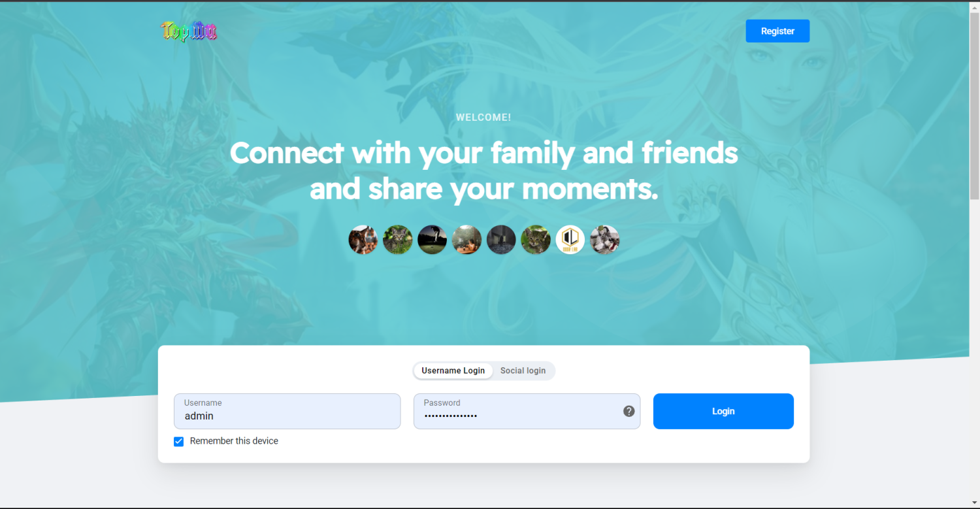Click the blue Login button

(x=723, y=411)
